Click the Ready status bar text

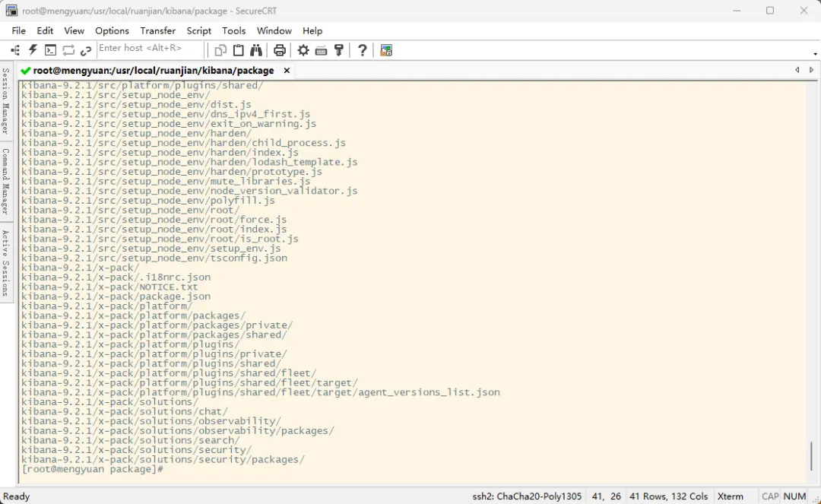coord(16,496)
